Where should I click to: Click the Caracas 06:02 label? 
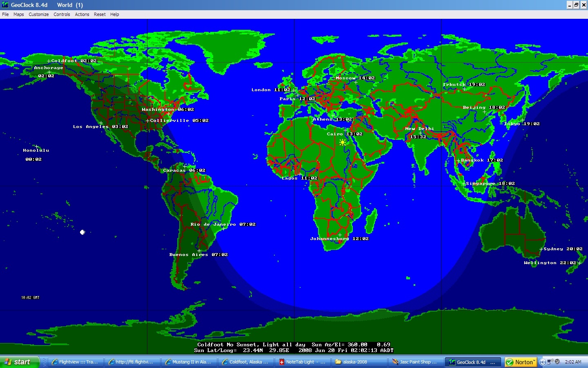pyautogui.click(x=184, y=171)
